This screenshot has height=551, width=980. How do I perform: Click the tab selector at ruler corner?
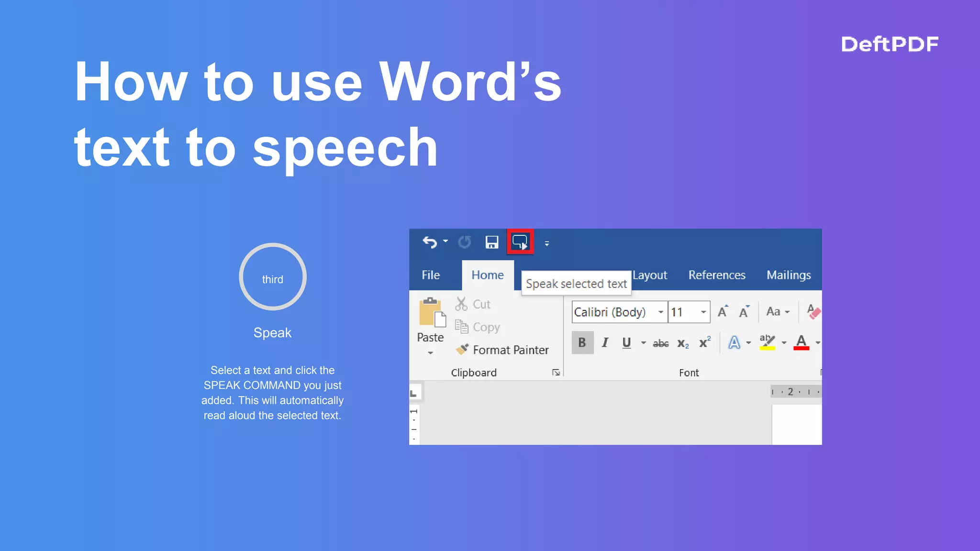coord(414,393)
